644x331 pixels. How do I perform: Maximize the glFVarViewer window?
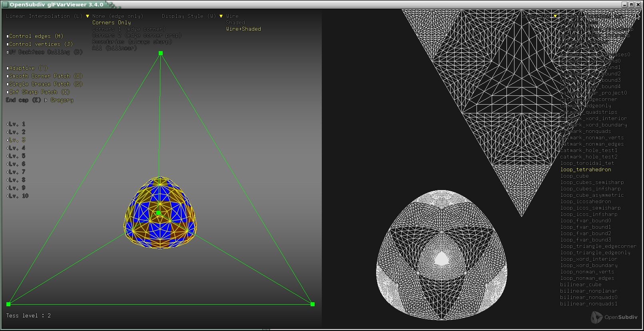632,4
